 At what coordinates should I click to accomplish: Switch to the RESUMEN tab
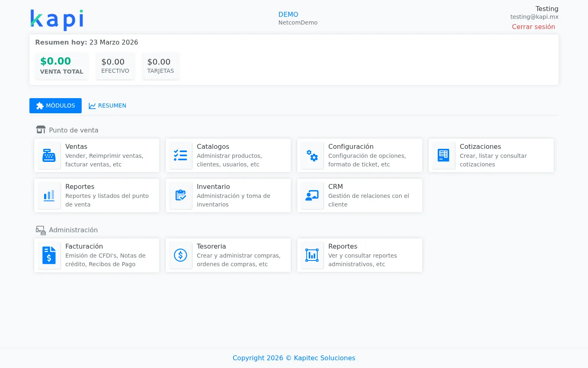107,105
